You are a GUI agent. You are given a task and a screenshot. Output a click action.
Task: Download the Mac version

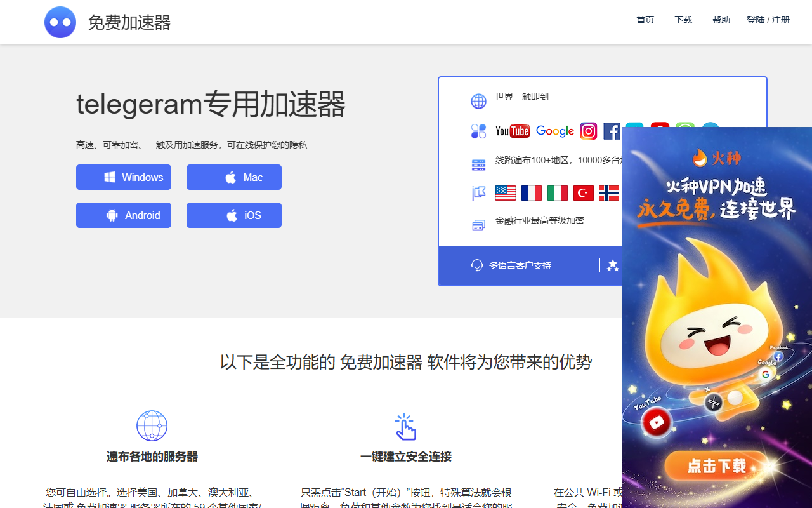(234, 177)
